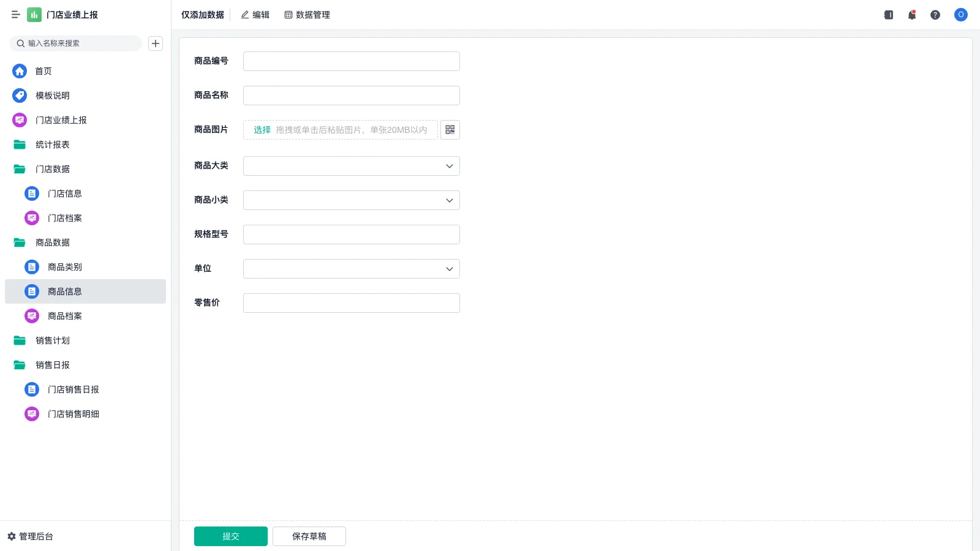
Task: Click the search magnifier icon
Action: pyautogui.click(x=21, y=43)
